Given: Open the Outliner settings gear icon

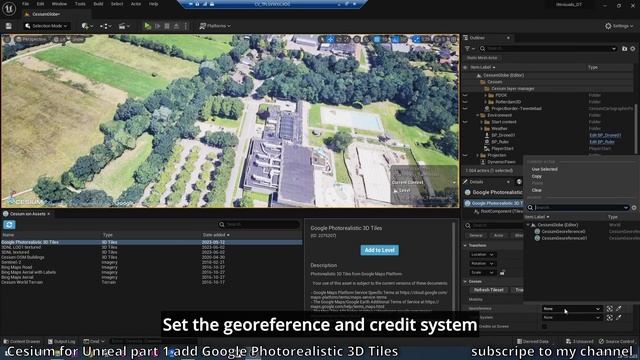Looking at the screenshot, I should click(633, 49).
